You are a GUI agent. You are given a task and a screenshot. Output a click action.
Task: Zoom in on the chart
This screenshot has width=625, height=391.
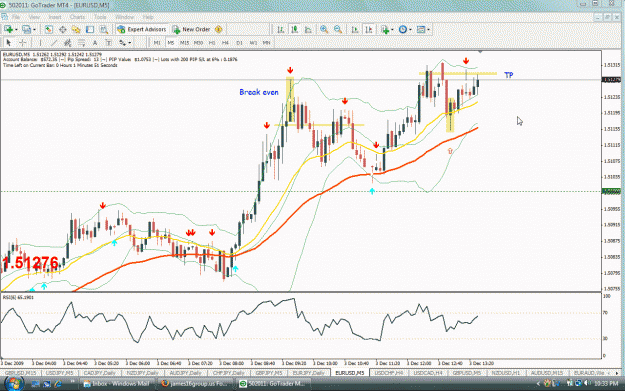pyautogui.click(x=324, y=29)
